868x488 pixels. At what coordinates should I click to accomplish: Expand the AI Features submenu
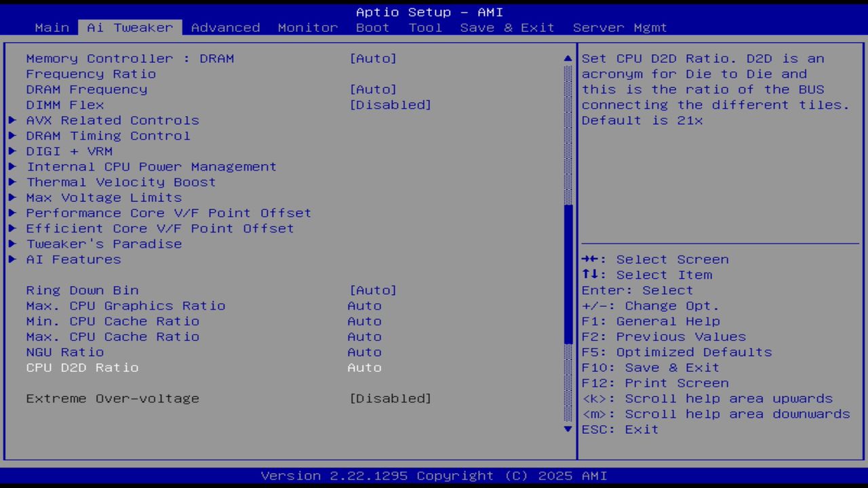coord(73,259)
